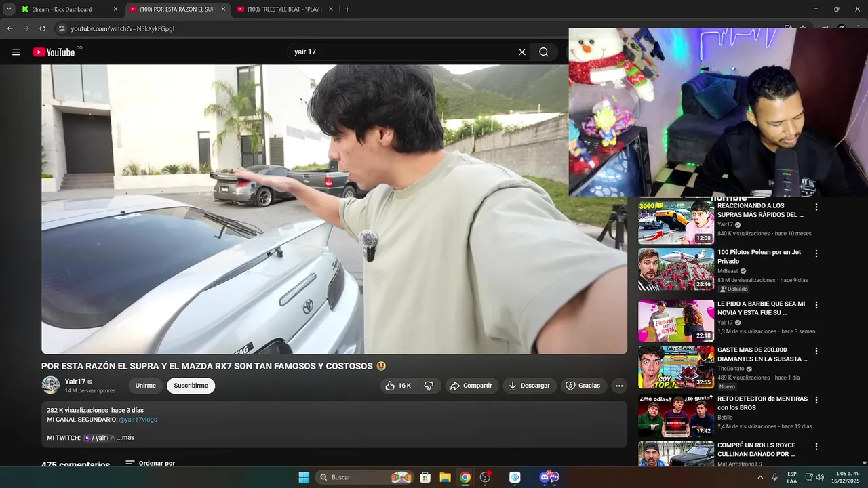Select the 'POR ESTA RAZÓN EL SUP' tab
868x488 pixels.
pyautogui.click(x=177, y=9)
